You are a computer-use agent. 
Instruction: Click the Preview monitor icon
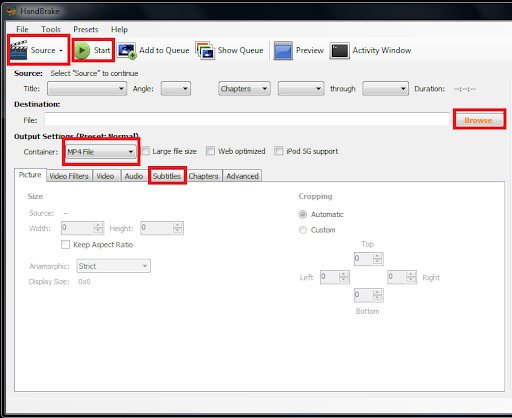283,51
